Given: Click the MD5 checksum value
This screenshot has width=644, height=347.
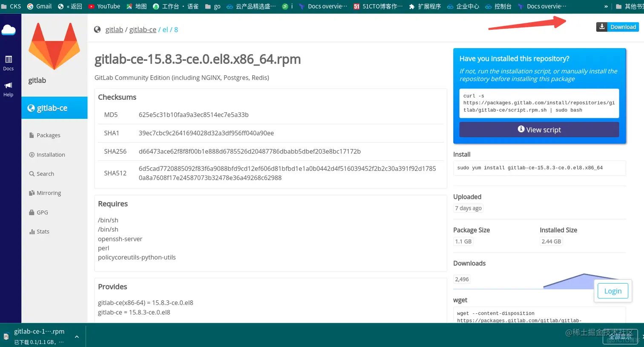Looking at the screenshot, I should pyautogui.click(x=193, y=115).
